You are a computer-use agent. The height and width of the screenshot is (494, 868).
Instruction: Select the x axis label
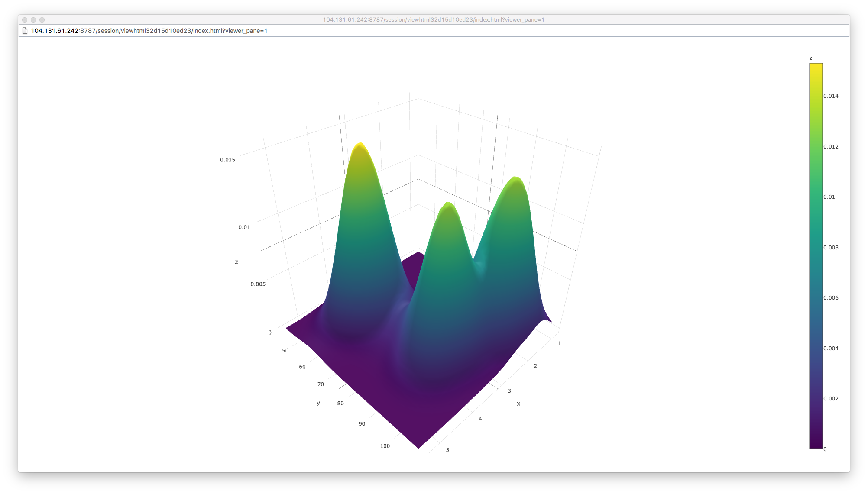(518, 404)
